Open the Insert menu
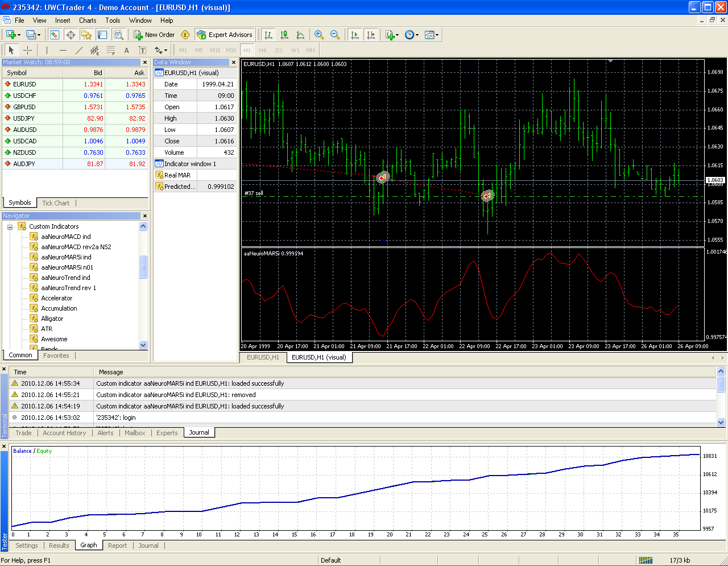Viewport: 728px width, 566px height. click(63, 20)
